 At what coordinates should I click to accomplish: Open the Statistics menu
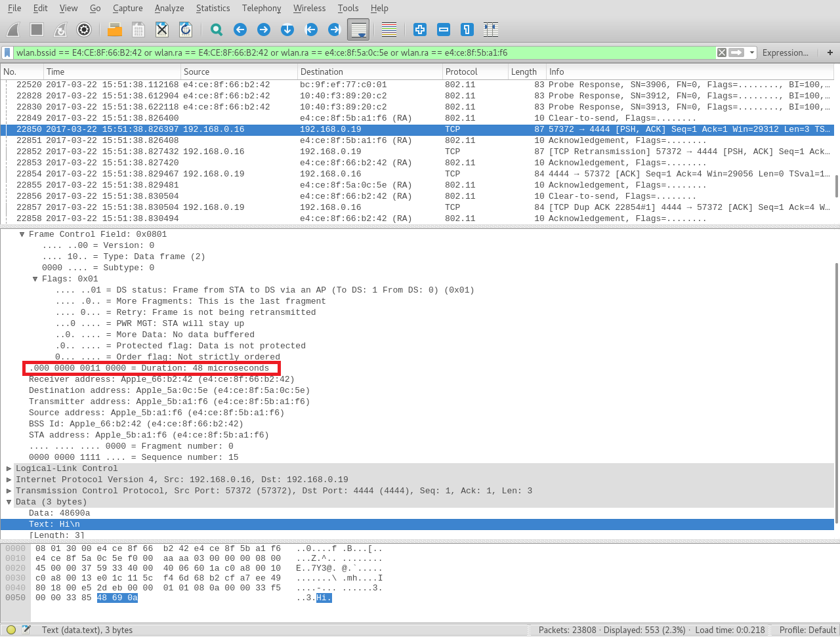tap(213, 8)
